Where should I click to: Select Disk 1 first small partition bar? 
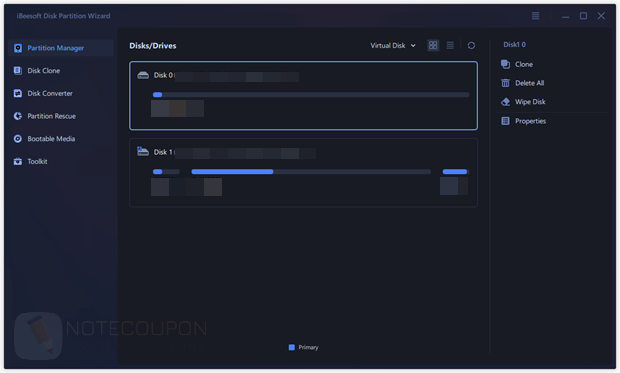coord(166,172)
